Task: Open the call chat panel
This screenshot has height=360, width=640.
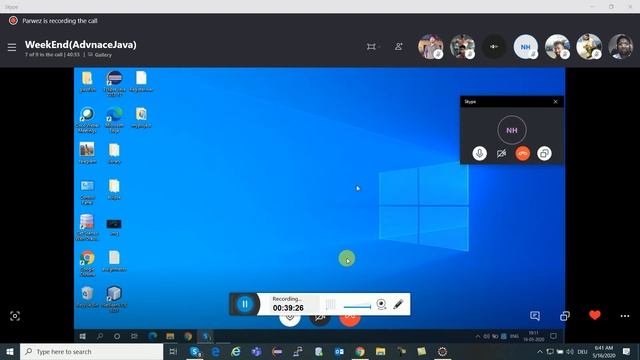Action: (535, 316)
